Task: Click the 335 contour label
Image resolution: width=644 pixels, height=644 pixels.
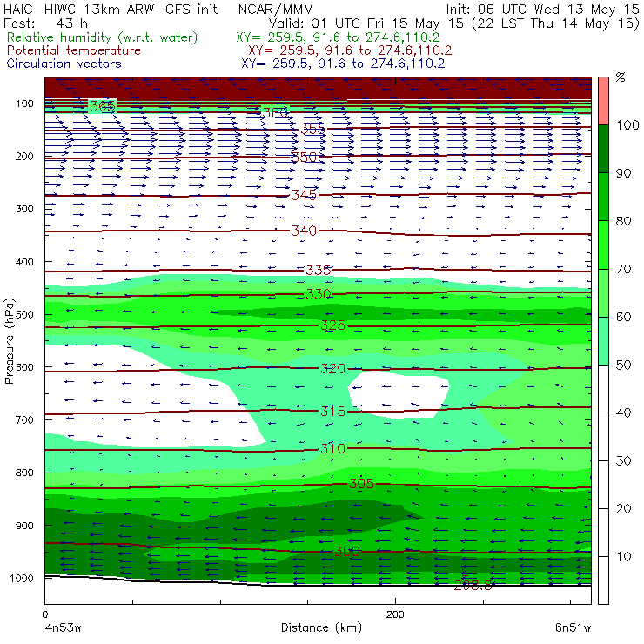Action: 319,271
